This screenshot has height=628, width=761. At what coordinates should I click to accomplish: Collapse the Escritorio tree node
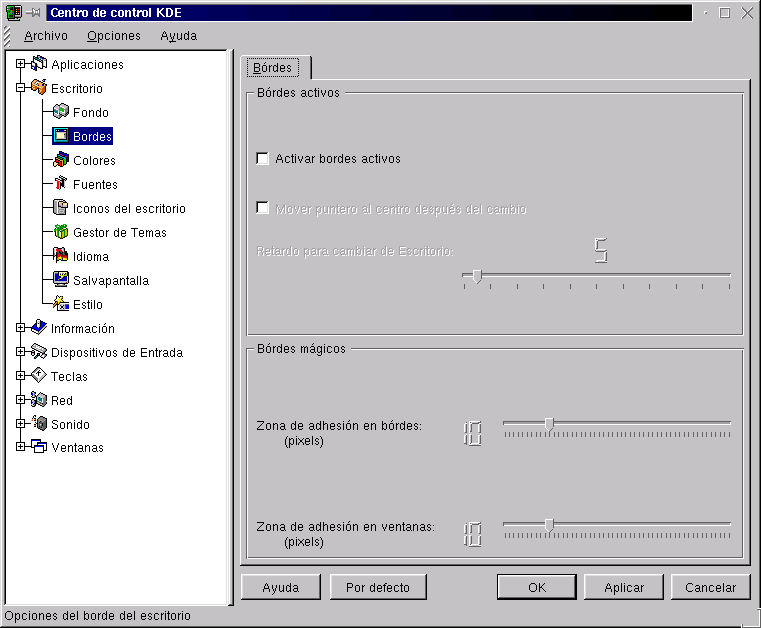pyautogui.click(x=20, y=88)
